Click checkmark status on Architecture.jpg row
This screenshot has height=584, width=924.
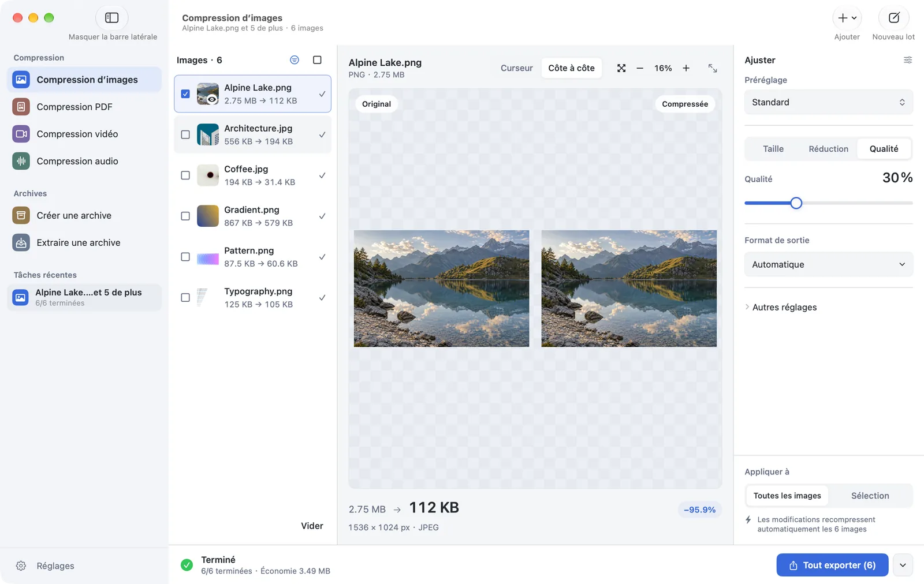point(322,134)
